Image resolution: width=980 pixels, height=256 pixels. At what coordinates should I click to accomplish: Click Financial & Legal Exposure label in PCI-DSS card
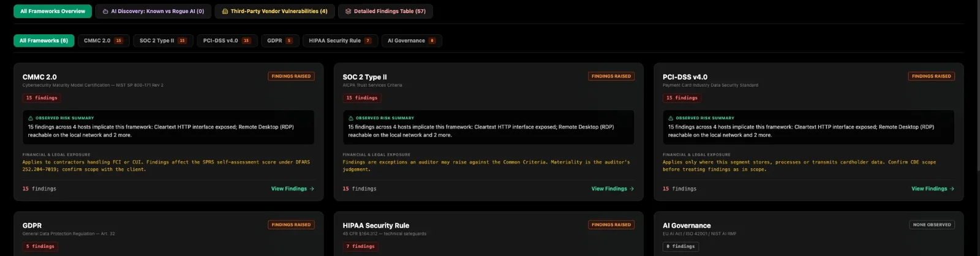696,154
